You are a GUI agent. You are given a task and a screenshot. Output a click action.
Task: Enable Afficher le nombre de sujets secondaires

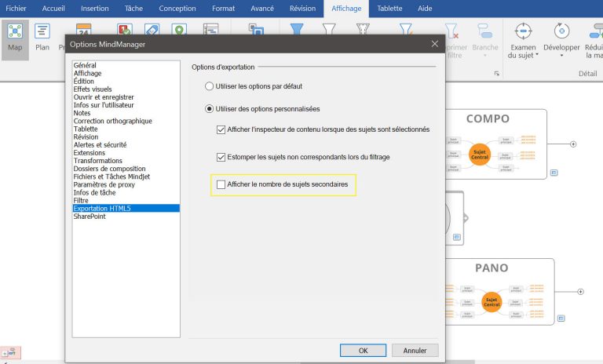[x=221, y=185]
